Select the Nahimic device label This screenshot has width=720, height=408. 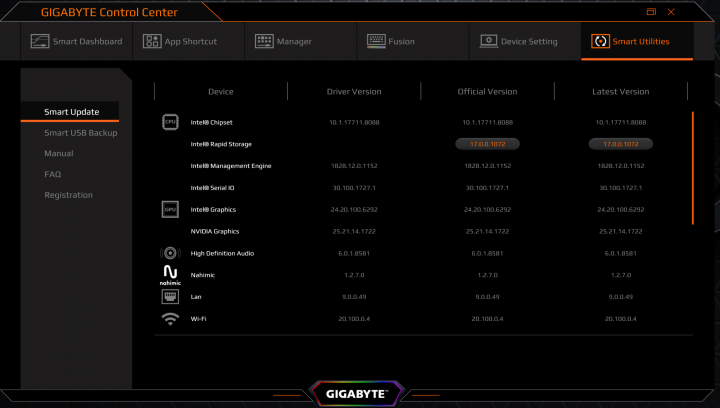202,275
